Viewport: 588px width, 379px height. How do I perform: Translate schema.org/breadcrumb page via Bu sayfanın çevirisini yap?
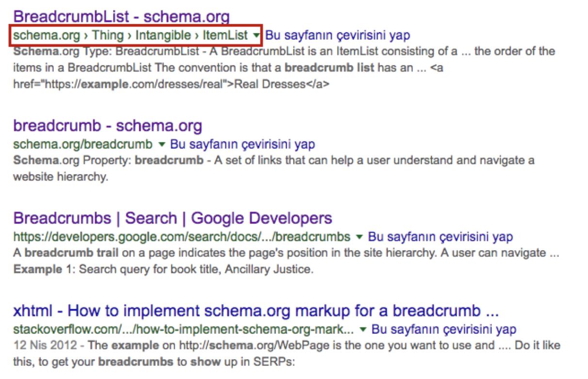pyautogui.click(x=243, y=144)
